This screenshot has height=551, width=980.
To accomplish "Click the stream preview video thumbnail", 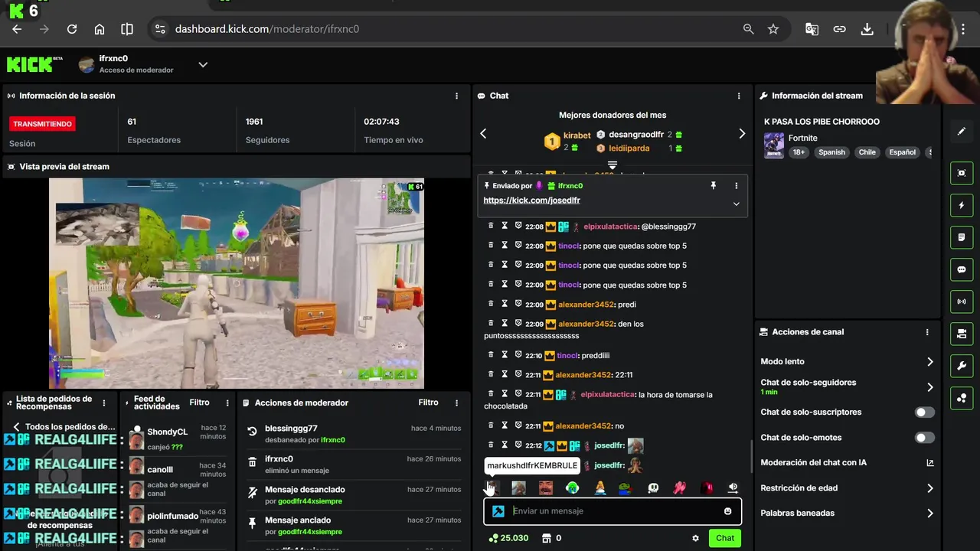I will click(x=237, y=283).
